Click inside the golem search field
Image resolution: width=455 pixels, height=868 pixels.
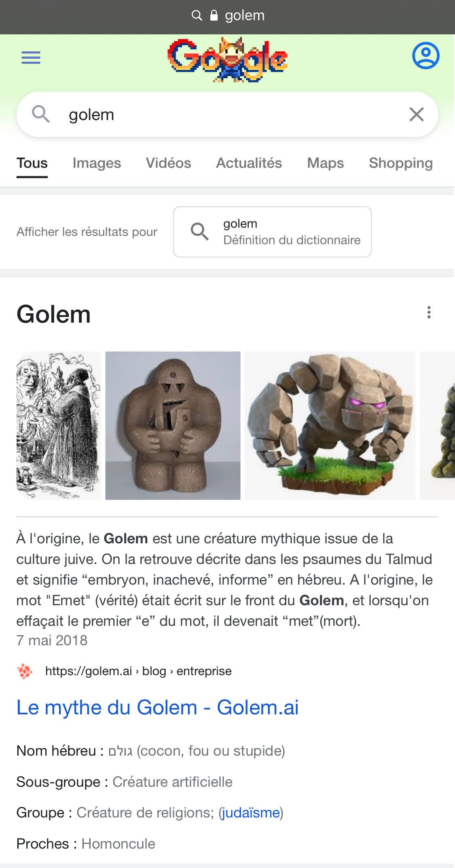[x=227, y=114]
